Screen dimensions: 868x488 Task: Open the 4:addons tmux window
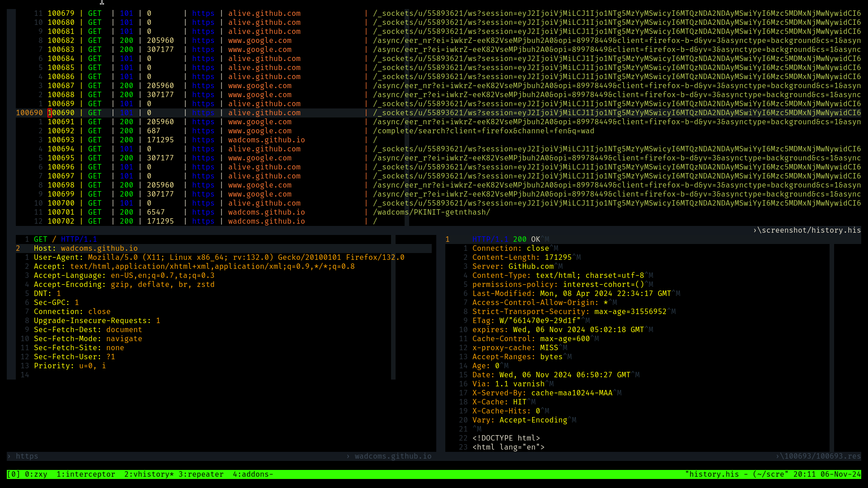(253, 474)
